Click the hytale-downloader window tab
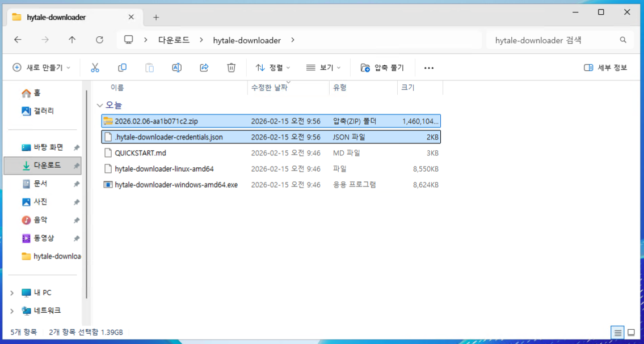 pos(74,17)
